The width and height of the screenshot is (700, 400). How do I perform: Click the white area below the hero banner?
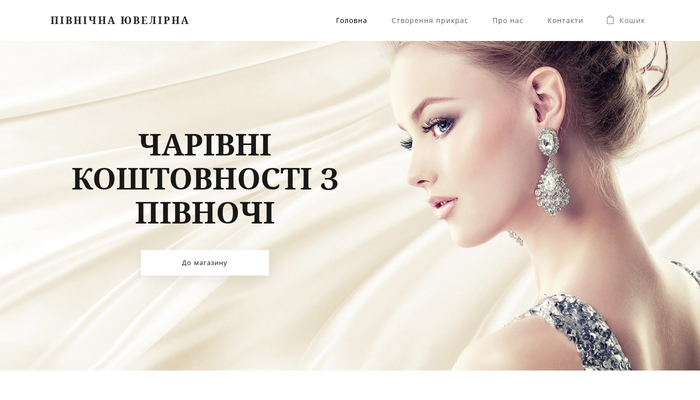pyautogui.click(x=350, y=385)
